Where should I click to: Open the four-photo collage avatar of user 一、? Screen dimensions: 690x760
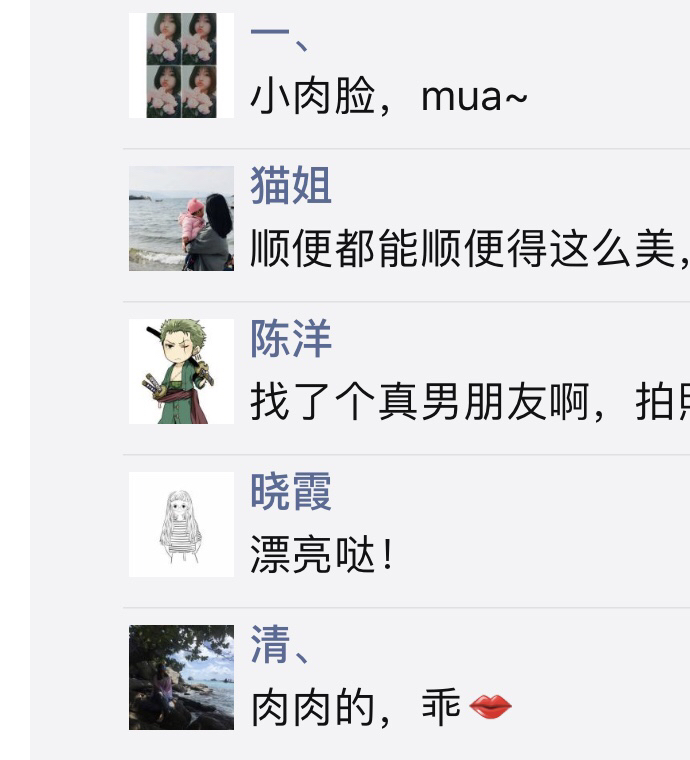click(x=181, y=65)
